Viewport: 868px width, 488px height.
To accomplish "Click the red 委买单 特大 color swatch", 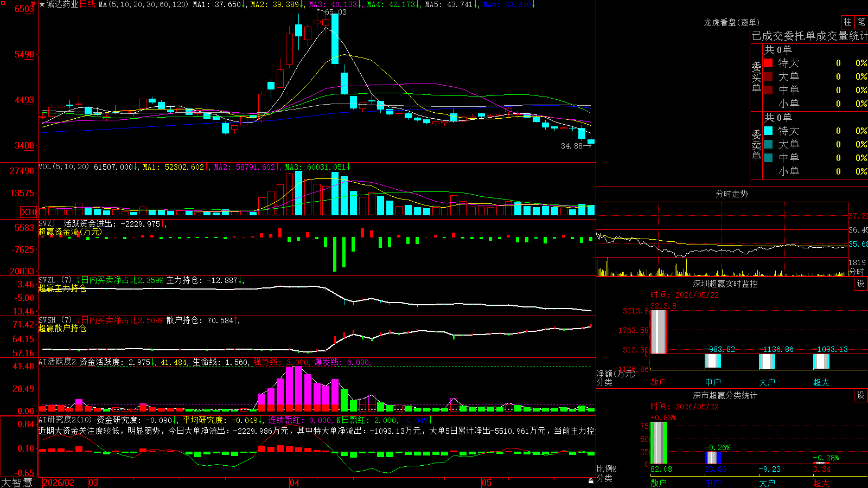I will click(x=768, y=63).
